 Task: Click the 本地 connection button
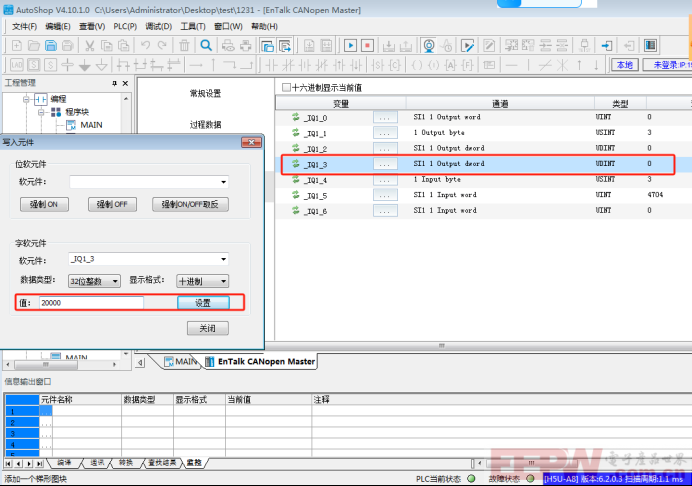[624, 65]
